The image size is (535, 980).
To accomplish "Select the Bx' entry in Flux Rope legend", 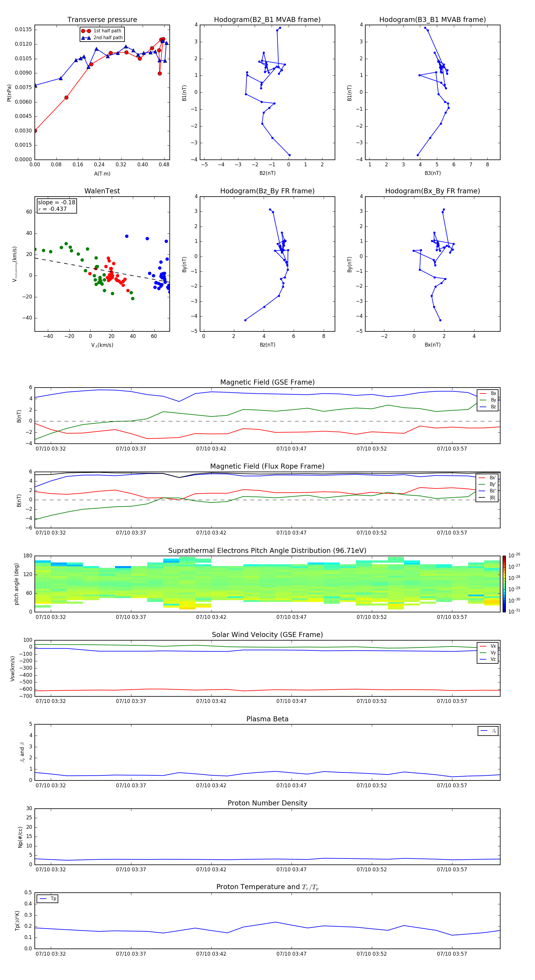I will tap(487, 478).
